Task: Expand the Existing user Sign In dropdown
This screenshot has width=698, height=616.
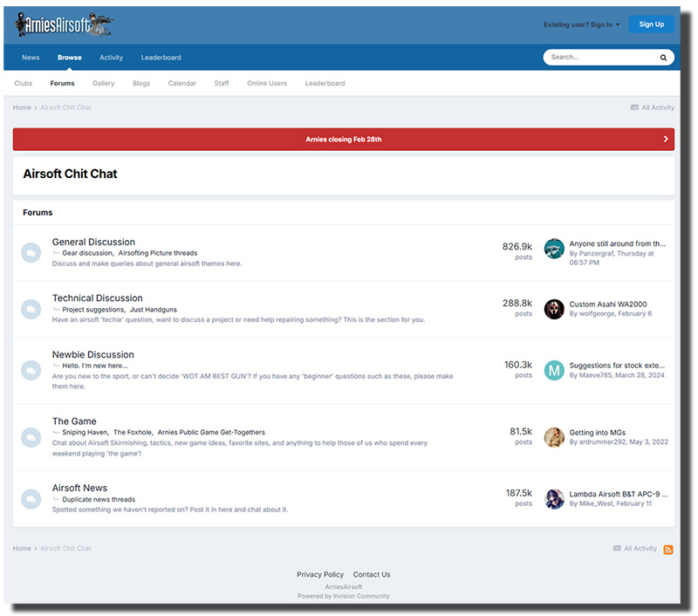Action: [581, 24]
